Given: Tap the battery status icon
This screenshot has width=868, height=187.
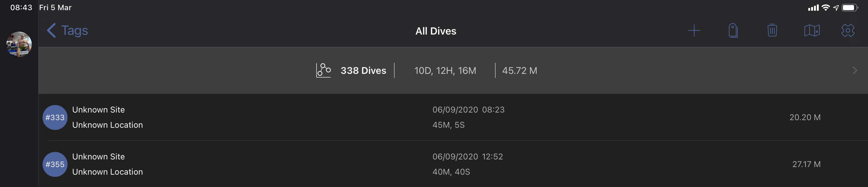Looking at the screenshot, I should pyautogui.click(x=849, y=7).
